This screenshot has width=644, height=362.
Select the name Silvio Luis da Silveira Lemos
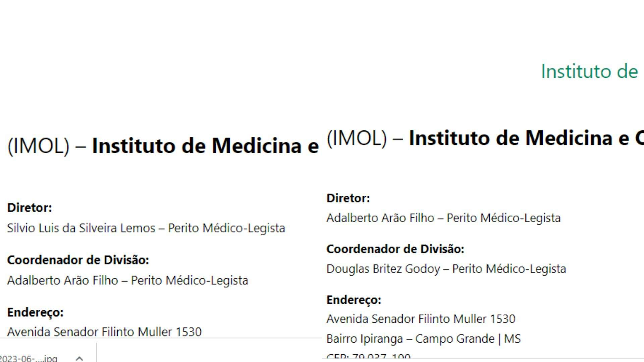pyautogui.click(x=81, y=228)
